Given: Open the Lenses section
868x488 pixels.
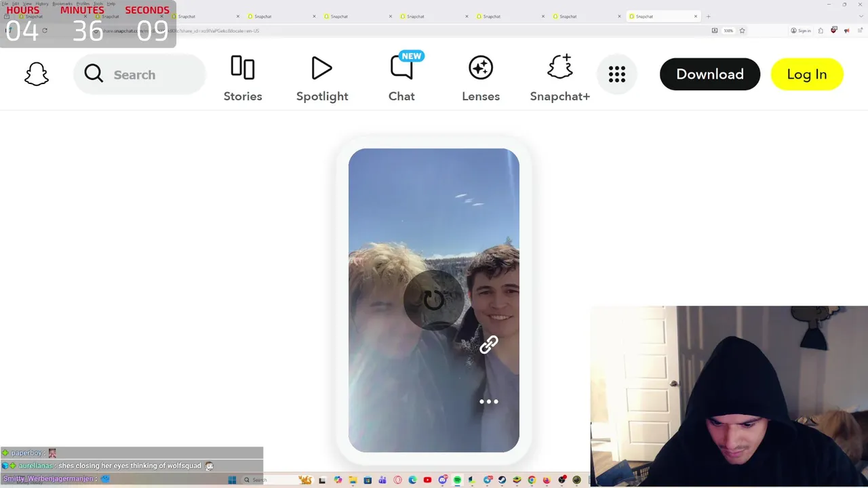Looking at the screenshot, I should (x=481, y=79).
